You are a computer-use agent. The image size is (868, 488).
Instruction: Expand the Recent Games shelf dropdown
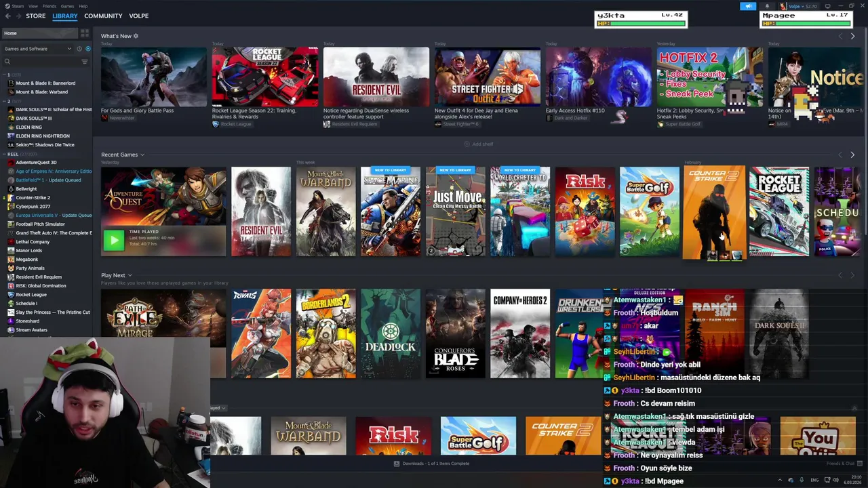click(x=142, y=155)
